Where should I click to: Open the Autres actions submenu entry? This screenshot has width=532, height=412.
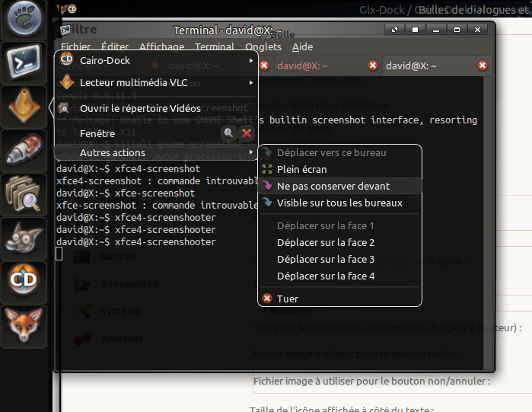(156, 152)
